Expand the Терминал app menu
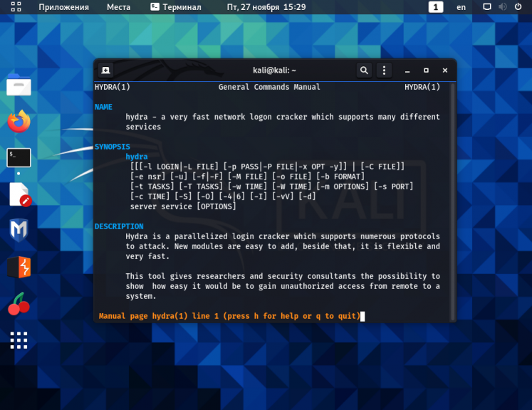Screen dimensions: 532x410 176,7
